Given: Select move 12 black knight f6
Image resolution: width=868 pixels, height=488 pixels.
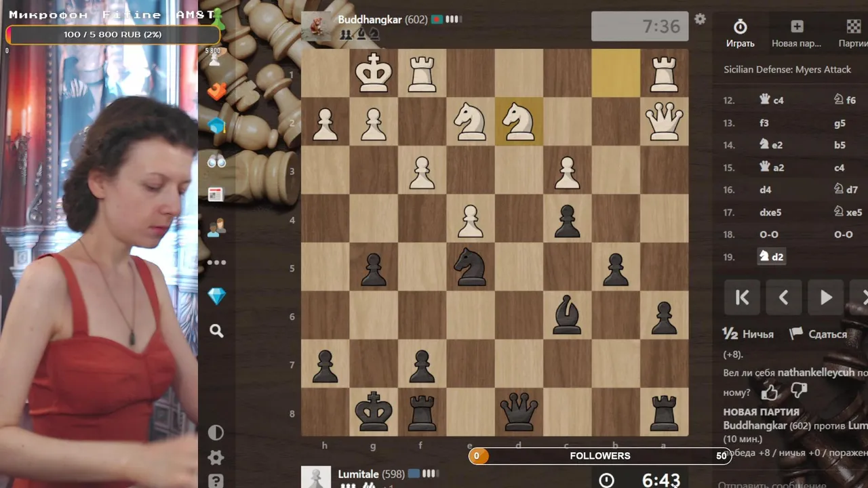Looking at the screenshot, I should pyautogui.click(x=844, y=100).
